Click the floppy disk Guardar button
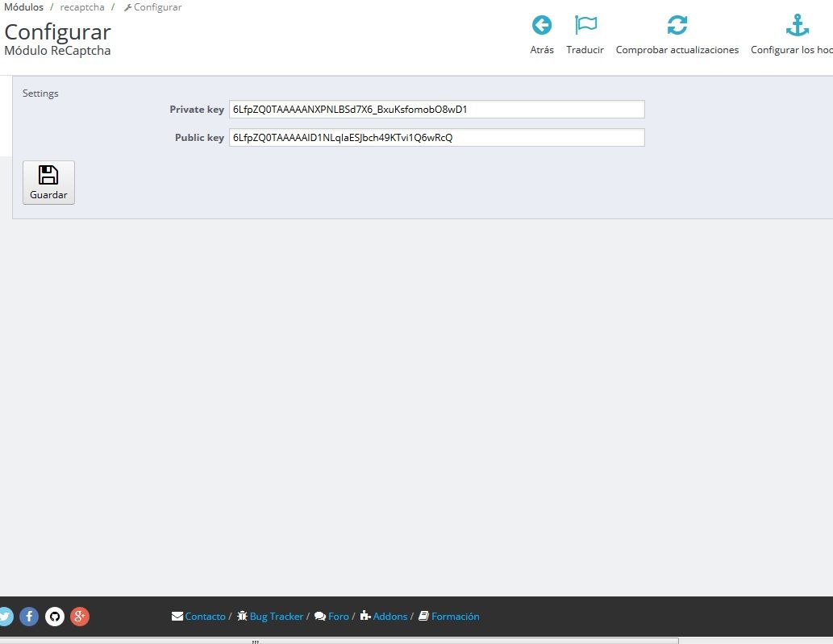Viewport: 833px width, 644px height. click(x=48, y=182)
